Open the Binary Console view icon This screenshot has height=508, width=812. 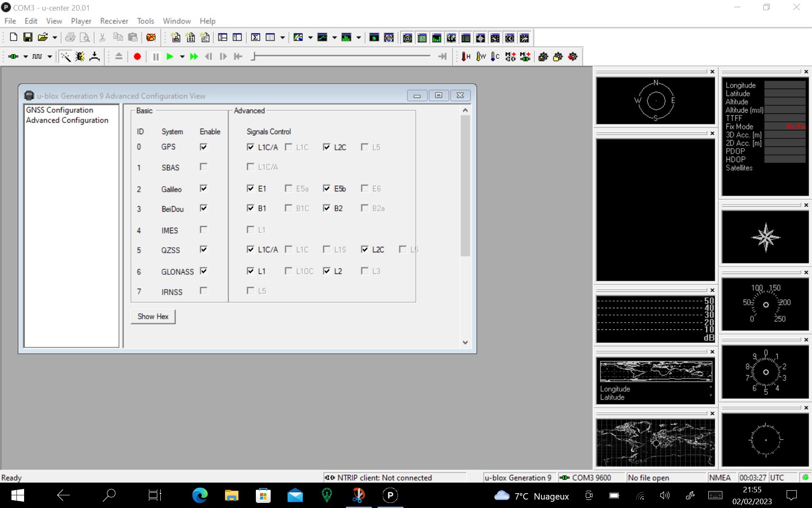coord(190,37)
